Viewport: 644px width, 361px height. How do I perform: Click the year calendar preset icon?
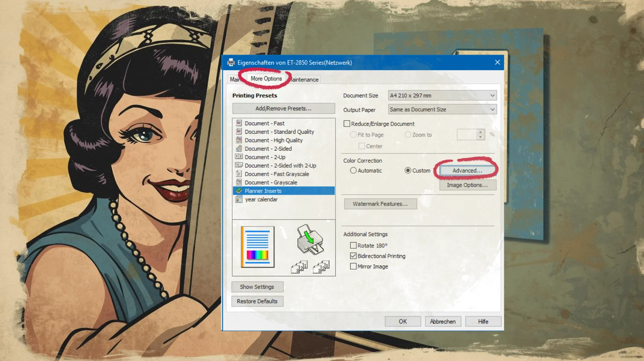pos(239,199)
